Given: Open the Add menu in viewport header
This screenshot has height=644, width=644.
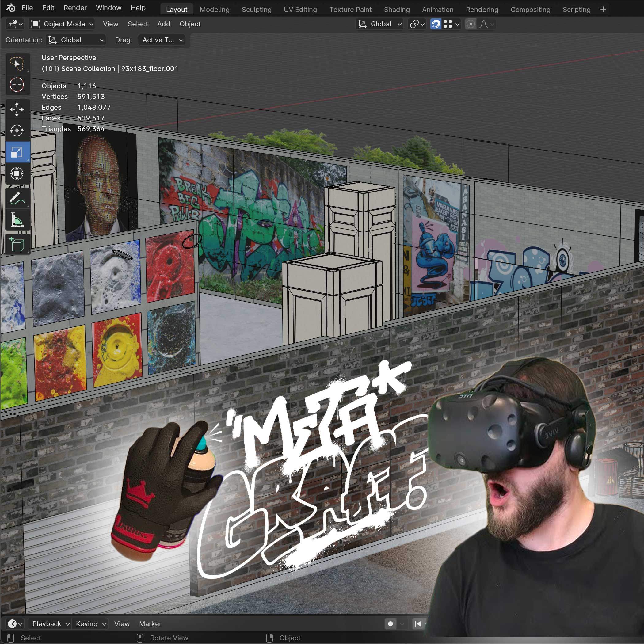Looking at the screenshot, I should click(163, 24).
